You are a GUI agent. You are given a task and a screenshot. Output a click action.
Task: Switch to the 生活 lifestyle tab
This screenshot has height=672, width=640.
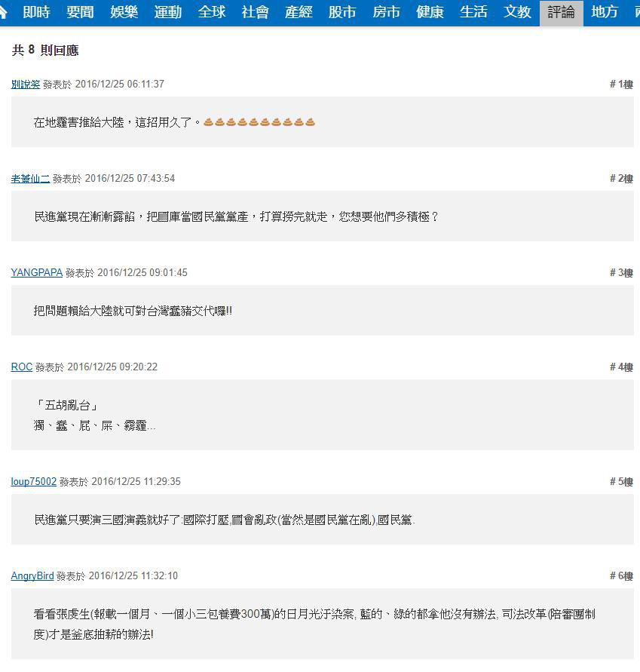click(x=473, y=12)
